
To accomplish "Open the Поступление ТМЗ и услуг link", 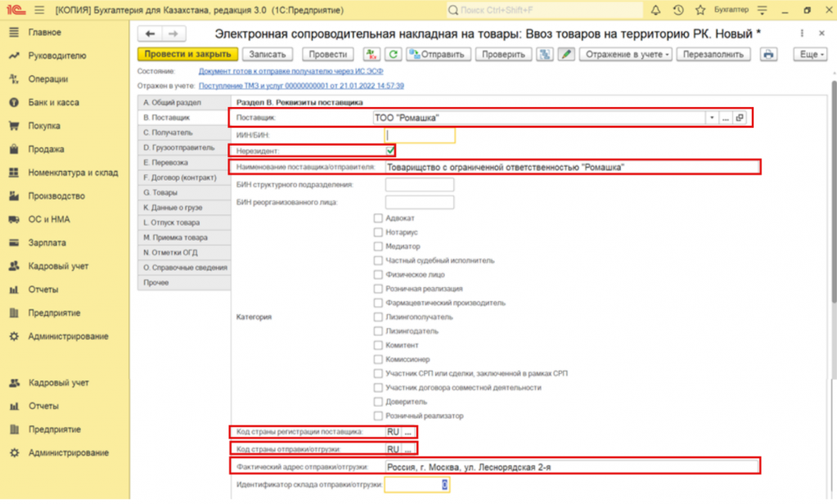I will [300, 85].
